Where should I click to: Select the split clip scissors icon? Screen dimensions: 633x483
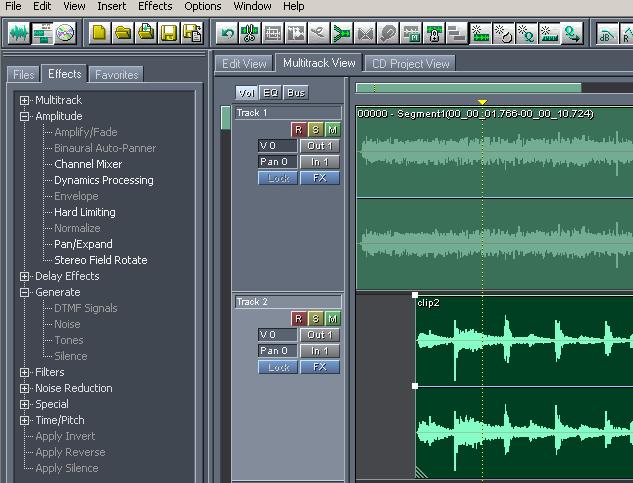[250, 33]
